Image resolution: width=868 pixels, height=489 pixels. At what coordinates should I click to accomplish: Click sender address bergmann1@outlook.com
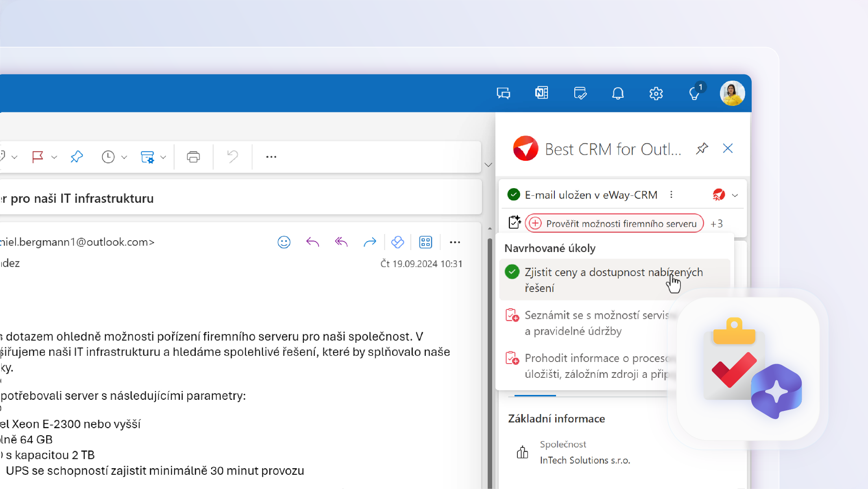pos(78,242)
